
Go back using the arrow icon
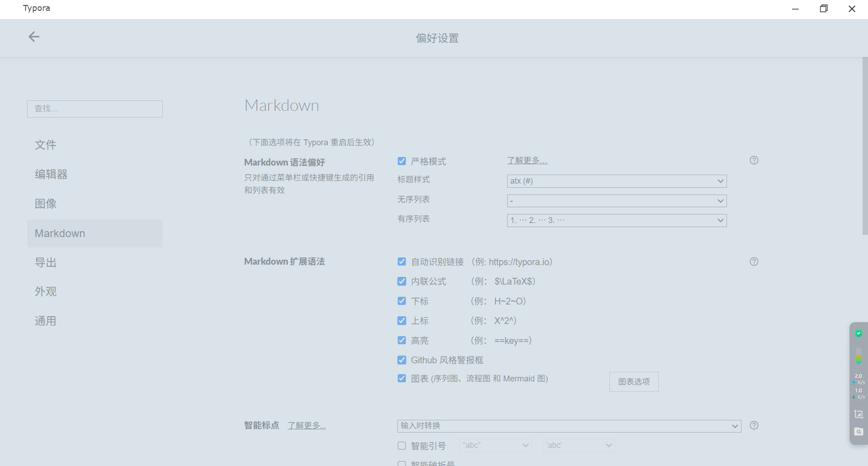(x=34, y=37)
